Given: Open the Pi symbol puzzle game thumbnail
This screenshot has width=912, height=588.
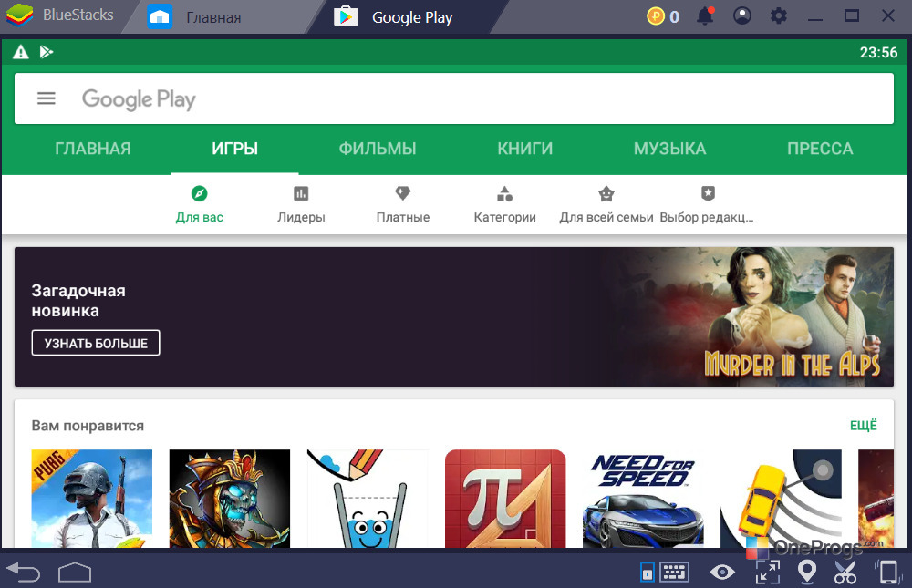Looking at the screenshot, I should pos(505,499).
